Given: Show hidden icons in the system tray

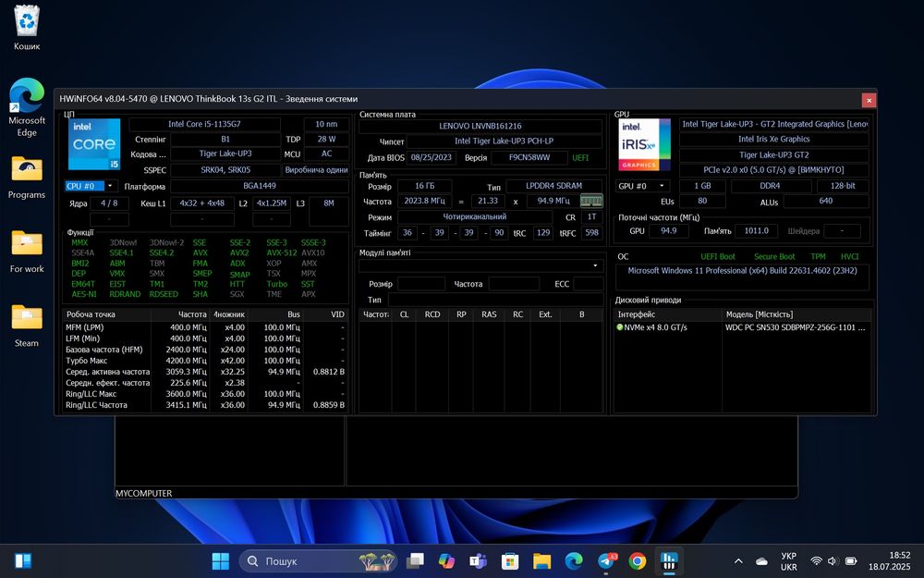Looking at the screenshot, I should (737, 561).
